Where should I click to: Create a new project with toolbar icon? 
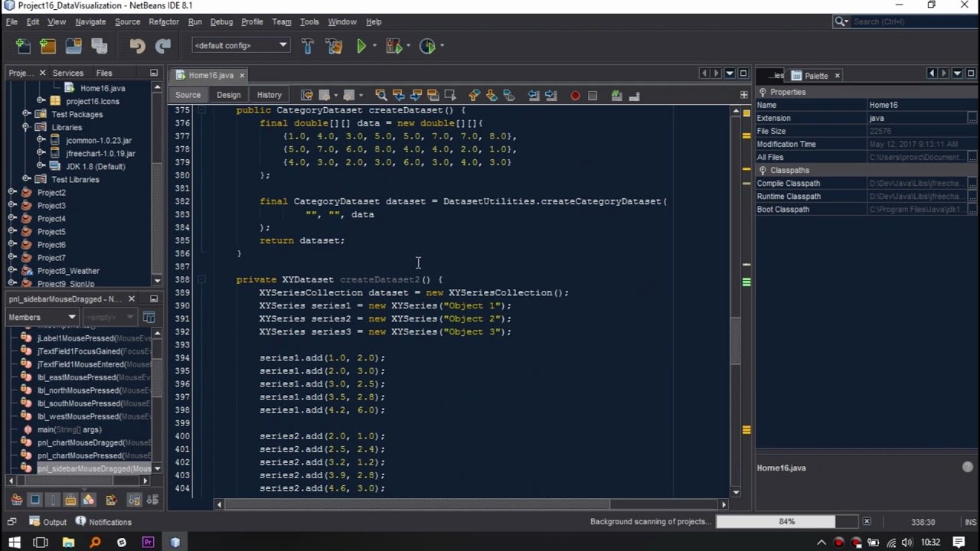(x=48, y=46)
